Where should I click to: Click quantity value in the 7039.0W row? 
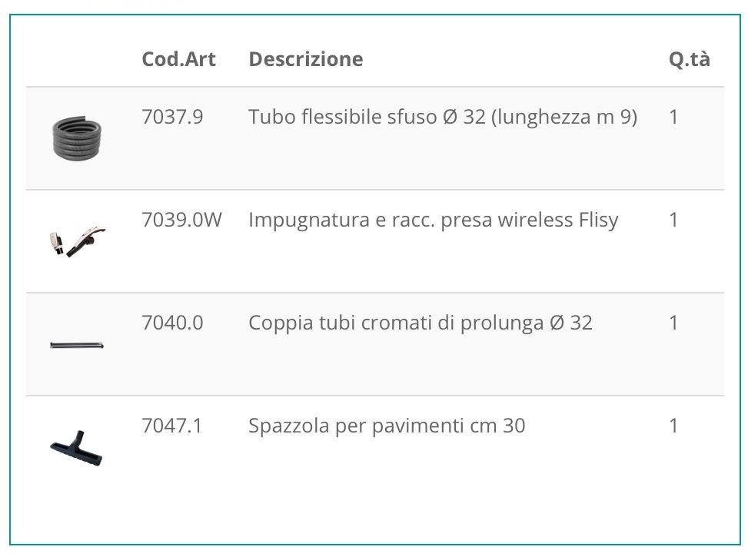tap(673, 220)
